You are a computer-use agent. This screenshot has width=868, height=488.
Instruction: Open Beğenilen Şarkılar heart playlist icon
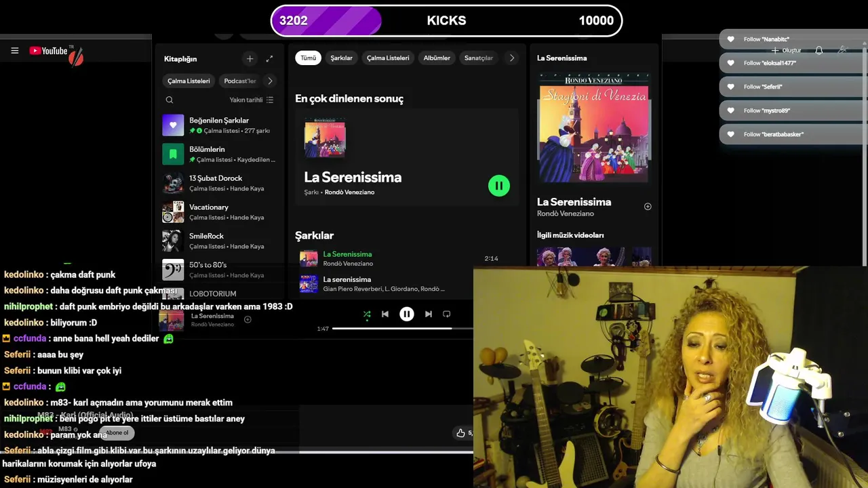point(173,125)
